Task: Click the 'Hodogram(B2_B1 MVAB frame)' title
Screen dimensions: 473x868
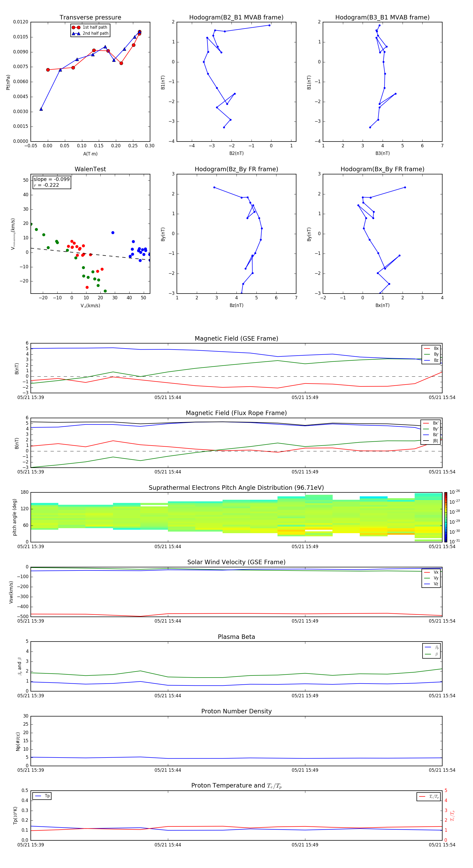Action: (x=236, y=18)
